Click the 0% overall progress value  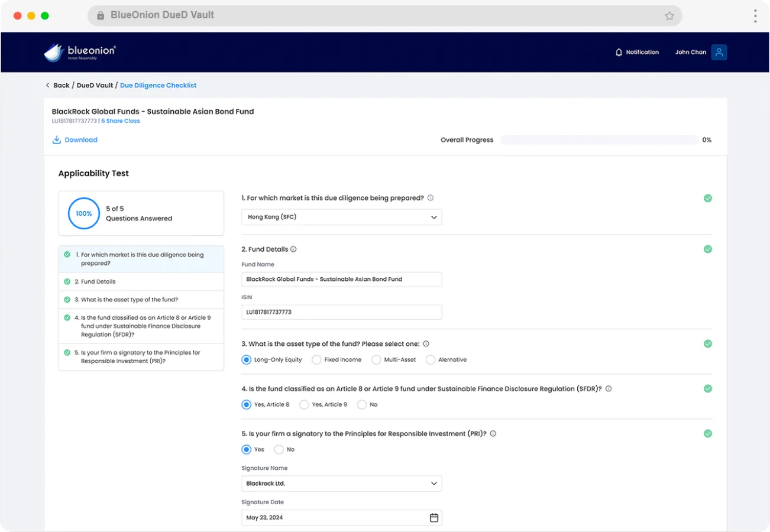click(707, 140)
